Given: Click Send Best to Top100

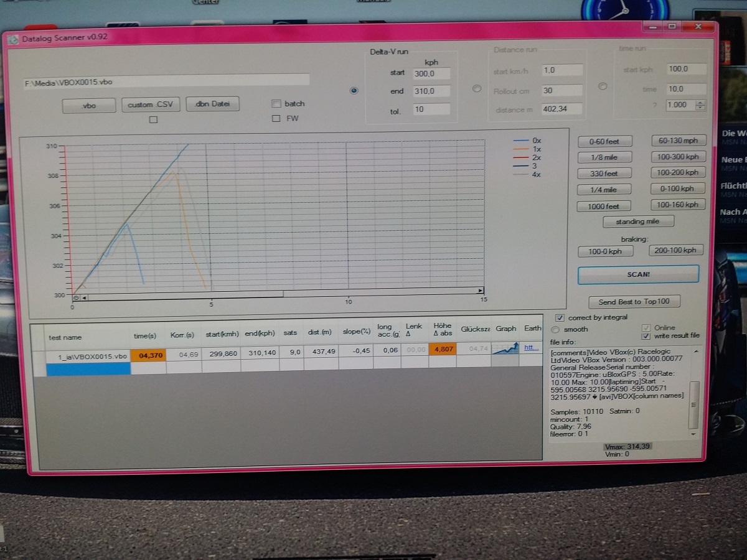Looking at the screenshot, I should pos(634,302).
